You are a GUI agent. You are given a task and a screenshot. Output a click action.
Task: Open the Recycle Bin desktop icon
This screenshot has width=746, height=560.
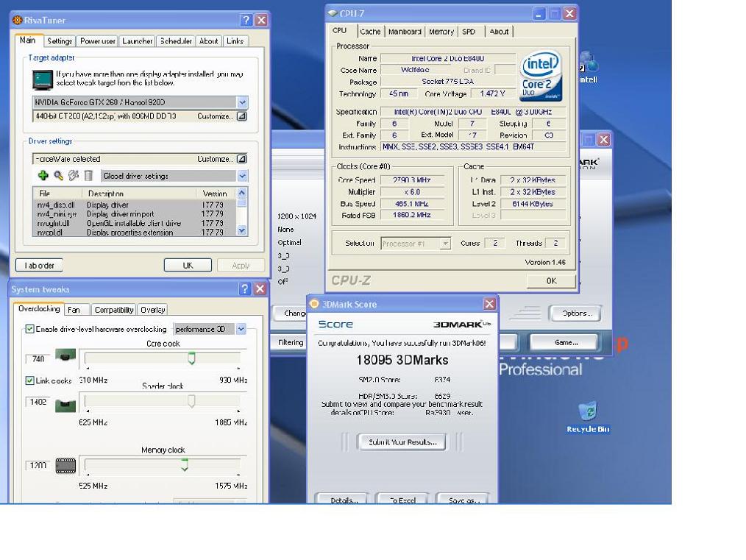(x=587, y=412)
